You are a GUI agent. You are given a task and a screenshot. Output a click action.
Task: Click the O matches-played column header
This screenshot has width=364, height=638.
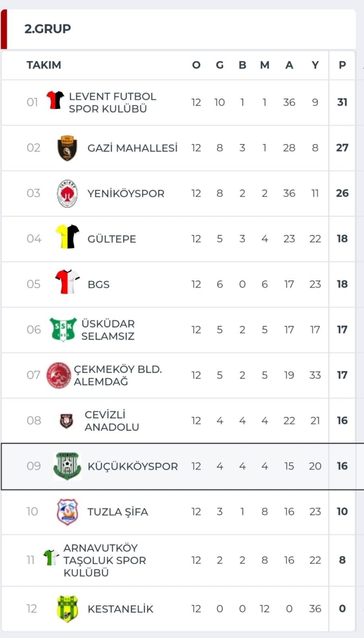pyautogui.click(x=196, y=65)
